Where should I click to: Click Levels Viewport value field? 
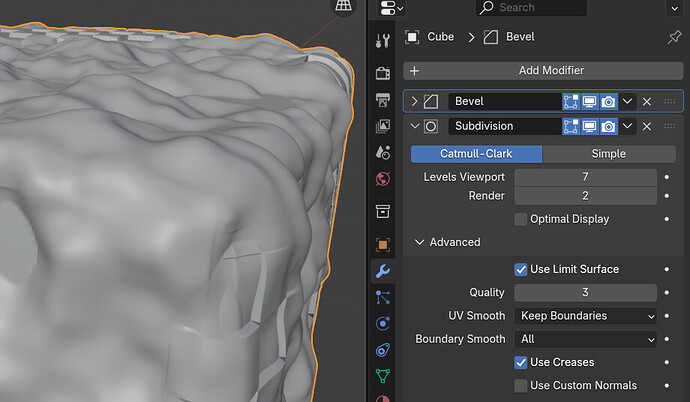[x=585, y=177]
